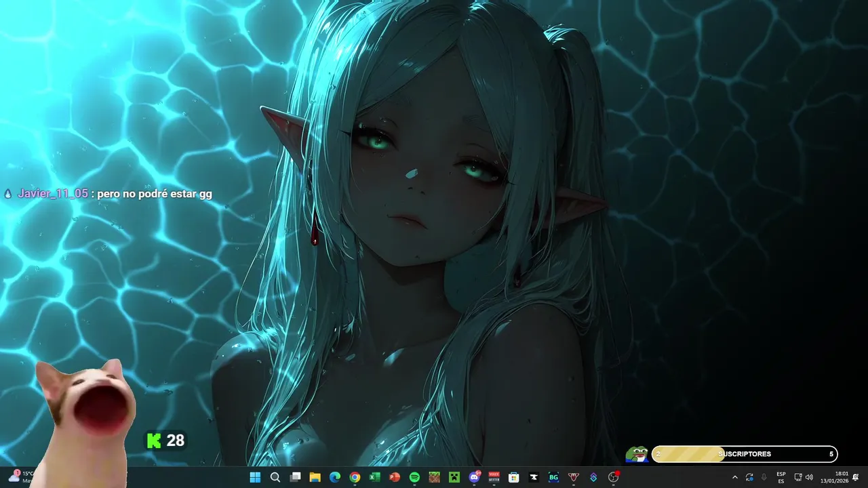The image size is (868, 488).
Task: Click the viewer count number 28
Action: click(x=176, y=441)
